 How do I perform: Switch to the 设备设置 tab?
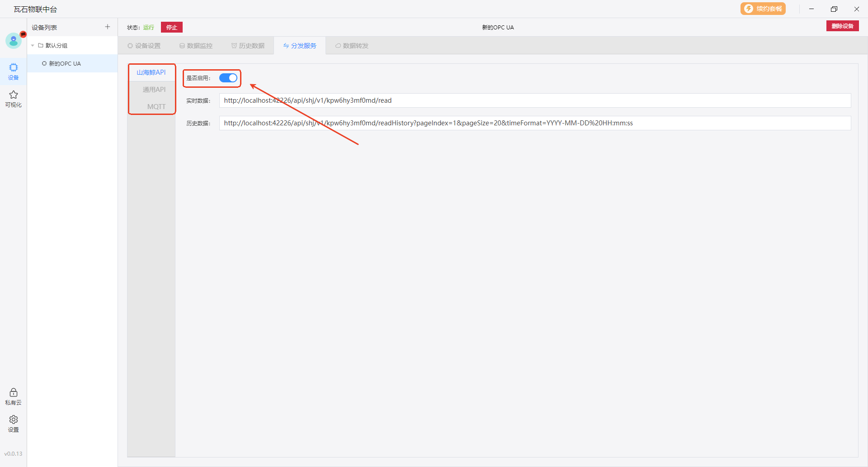coord(144,46)
